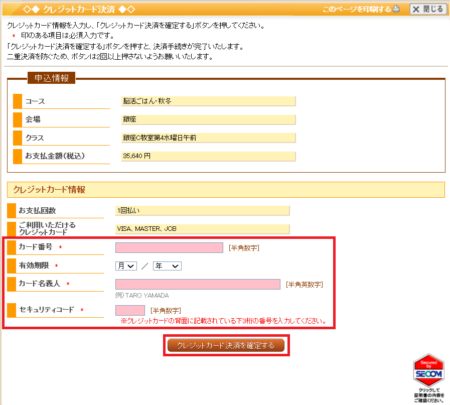Confirm credit card payment with the brown button

click(226, 345)
